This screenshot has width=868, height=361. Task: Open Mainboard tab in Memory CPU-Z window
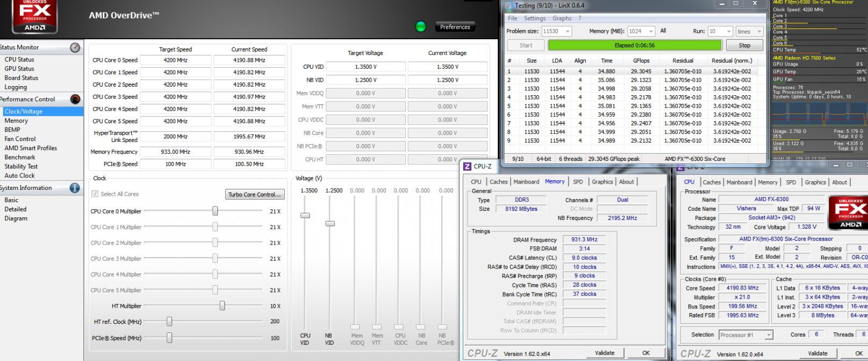coord(526,182)
